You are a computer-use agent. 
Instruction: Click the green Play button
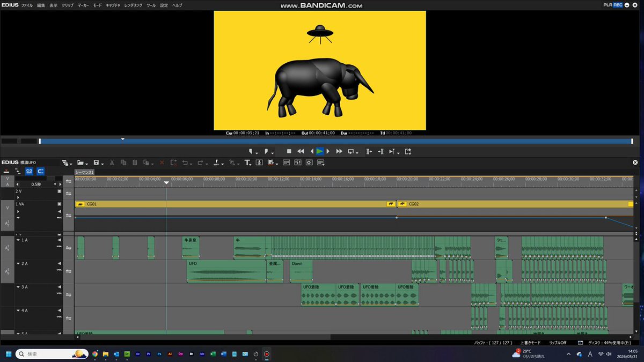320,152
